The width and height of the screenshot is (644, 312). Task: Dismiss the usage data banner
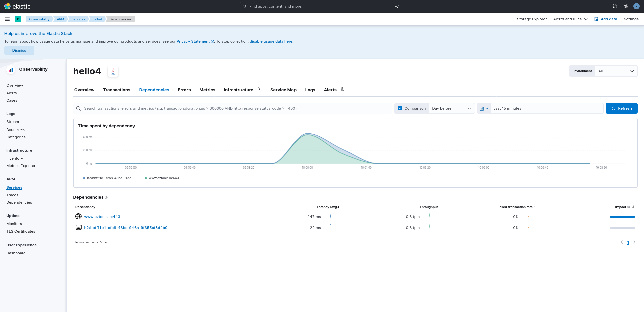pos(19,50)
